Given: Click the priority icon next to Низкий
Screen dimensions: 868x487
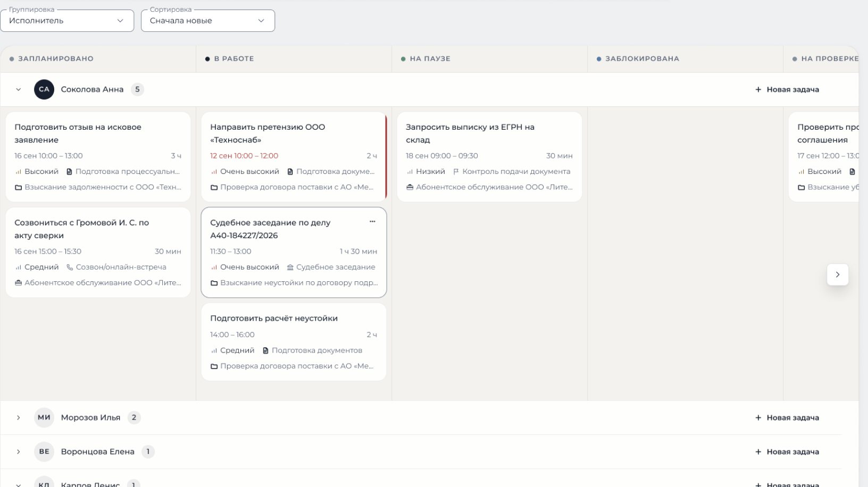Looking at the screenshot, I should (410, 172).
